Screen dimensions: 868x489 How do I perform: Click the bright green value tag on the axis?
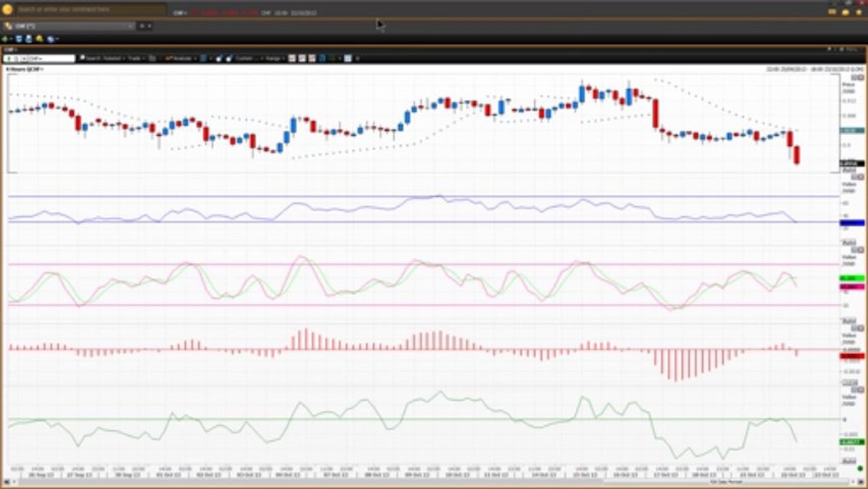point(852,278)
